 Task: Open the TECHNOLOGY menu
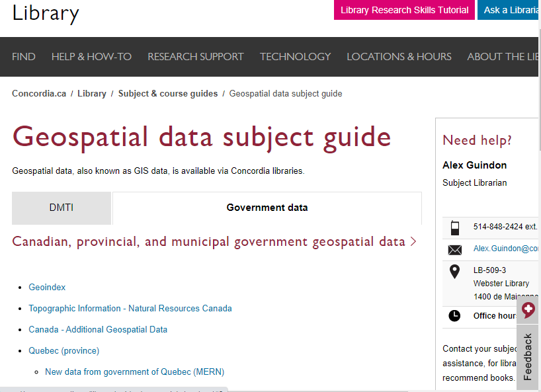(x=296, y=57)
